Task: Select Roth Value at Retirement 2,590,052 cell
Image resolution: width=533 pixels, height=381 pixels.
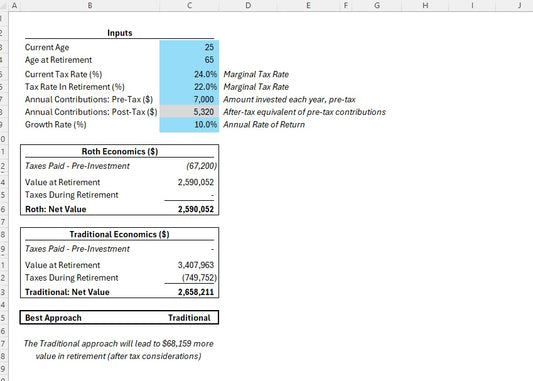Action: click(x=195, y=182)
